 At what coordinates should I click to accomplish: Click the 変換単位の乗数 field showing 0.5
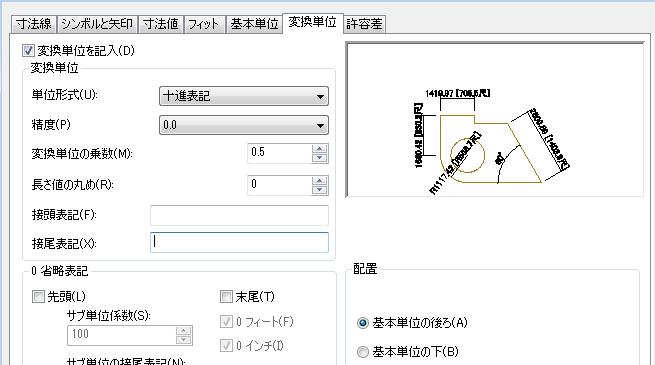click(279, 153)
